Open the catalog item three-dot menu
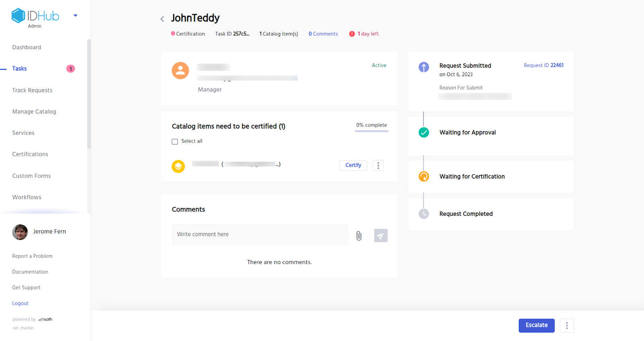Screen dimensions: 644x341 click(x=378, y=166)
